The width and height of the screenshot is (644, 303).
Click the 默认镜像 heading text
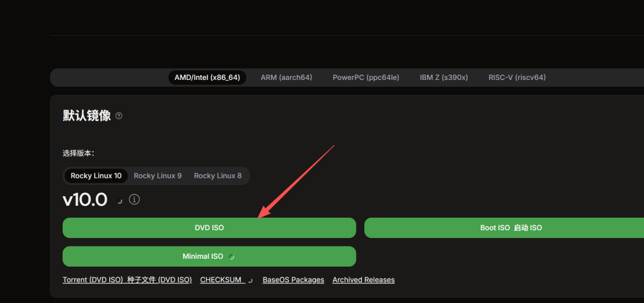pyautogui.click(x=86, y=116)
